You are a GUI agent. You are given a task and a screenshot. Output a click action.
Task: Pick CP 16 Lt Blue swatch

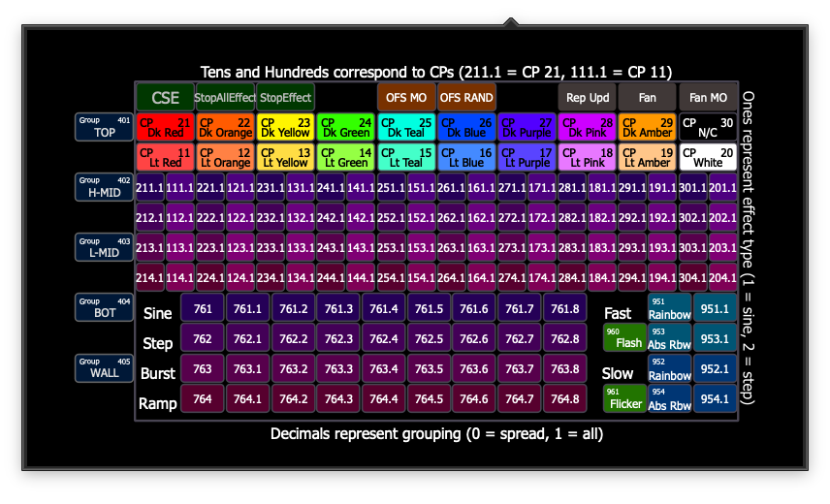coord(466,158)
